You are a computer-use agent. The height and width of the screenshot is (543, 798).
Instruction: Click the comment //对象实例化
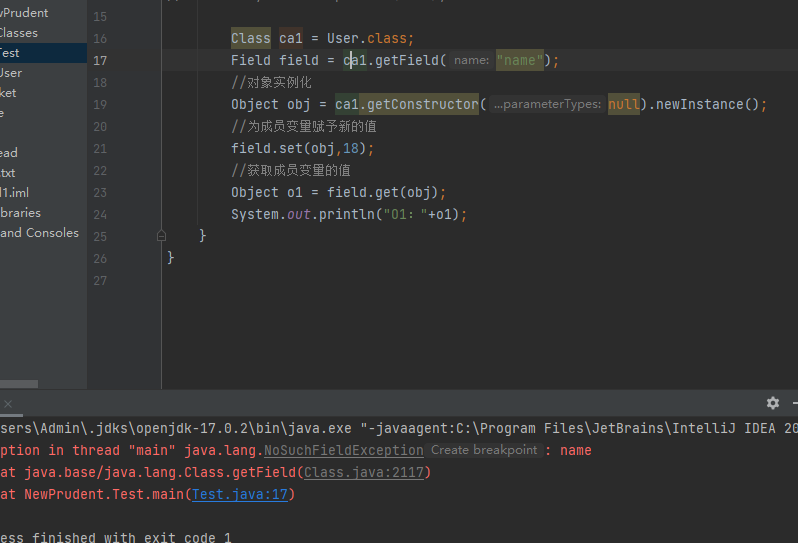tap(271, 82)
